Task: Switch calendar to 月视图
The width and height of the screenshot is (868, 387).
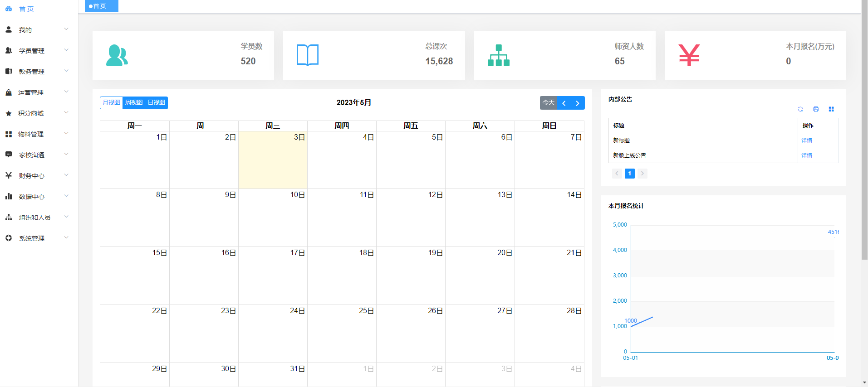Action: coord(111,103)
